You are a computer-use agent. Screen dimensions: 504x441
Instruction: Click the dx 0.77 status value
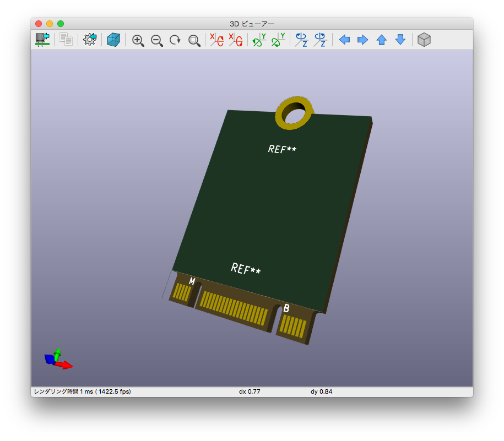(x=250, y=391)
